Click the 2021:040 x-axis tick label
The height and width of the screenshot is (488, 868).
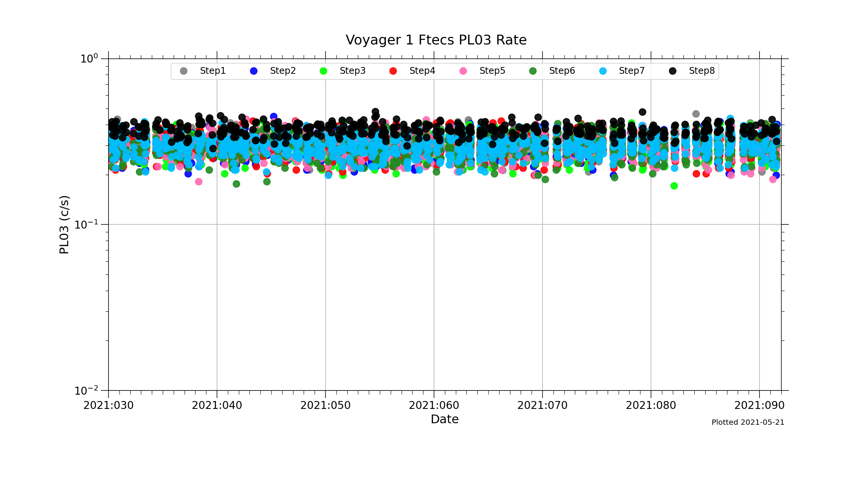[217, 406]
